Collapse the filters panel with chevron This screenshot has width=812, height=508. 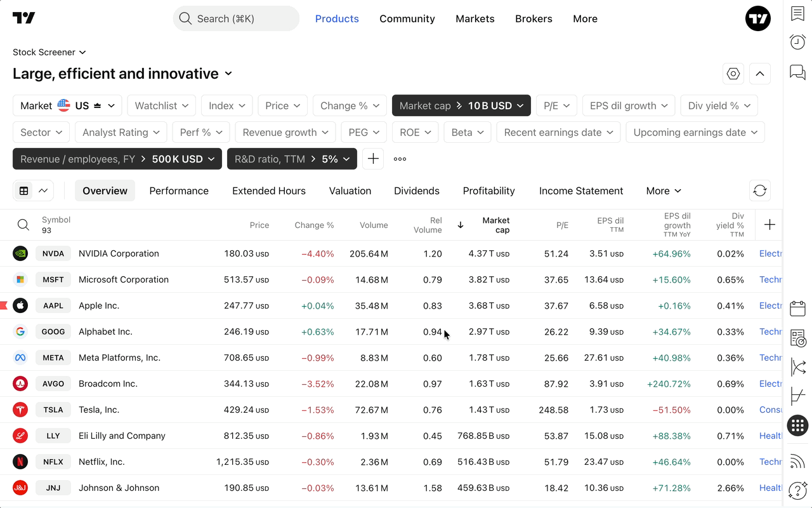point(760,74)
